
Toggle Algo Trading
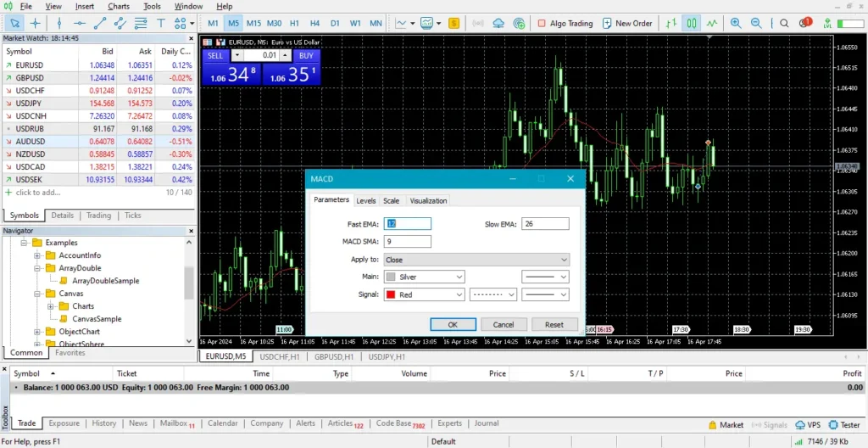(565, 23)
